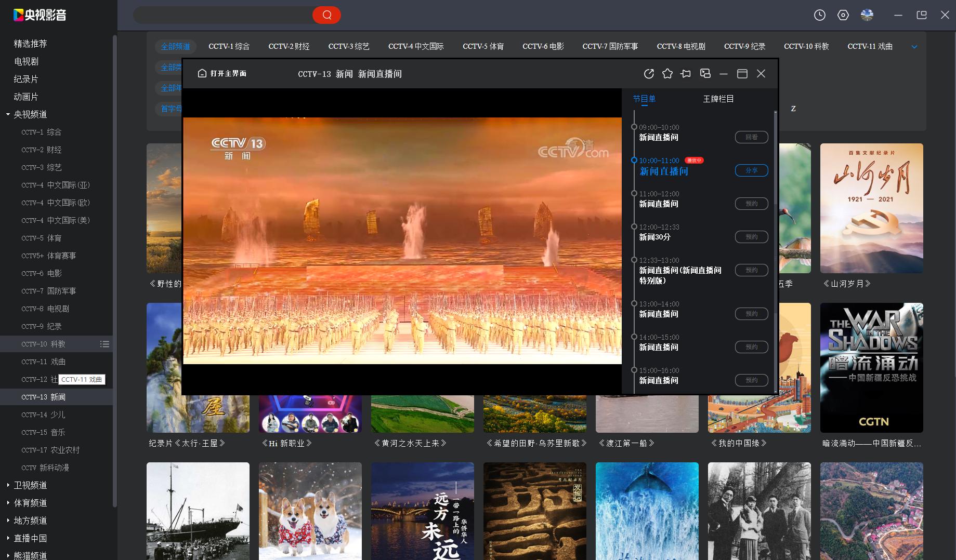Image resolution: width=956 pixels, height=560 pixels.
Task: Select the CCTV-1 综合 top tab
Action: pos(229,46)
